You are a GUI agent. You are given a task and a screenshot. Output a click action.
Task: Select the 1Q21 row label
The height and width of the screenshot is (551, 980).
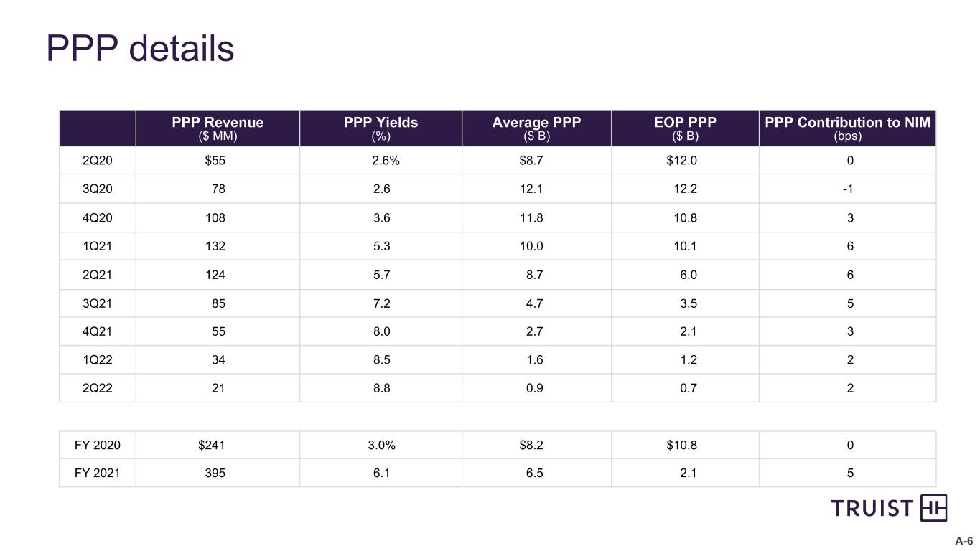tap(98, 246)
